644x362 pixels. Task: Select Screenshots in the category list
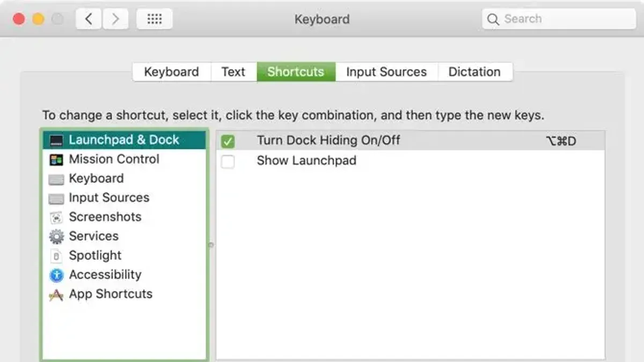pyautogui.click(x=124, y=217)
